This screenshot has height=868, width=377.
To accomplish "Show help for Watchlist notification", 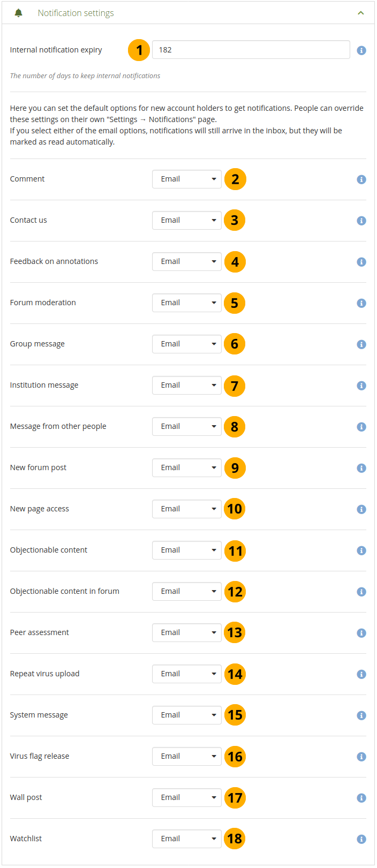I will [x=361, y=839].
